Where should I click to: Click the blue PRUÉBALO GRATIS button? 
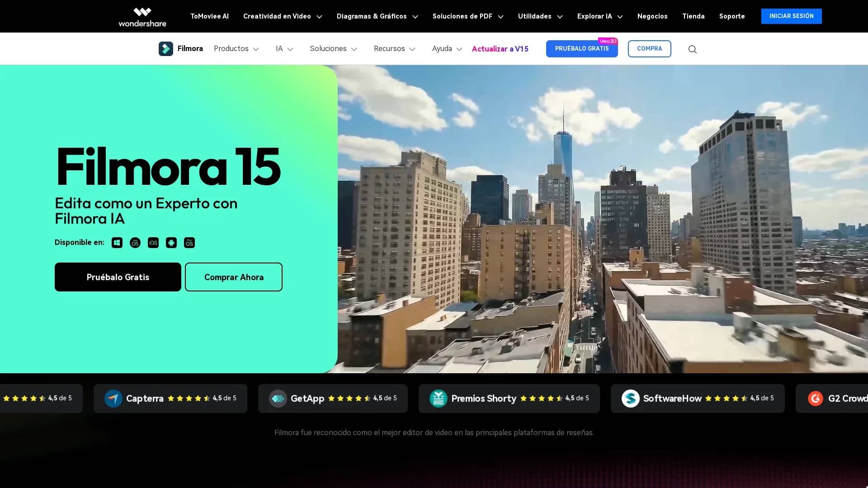(x=582, y=49)
